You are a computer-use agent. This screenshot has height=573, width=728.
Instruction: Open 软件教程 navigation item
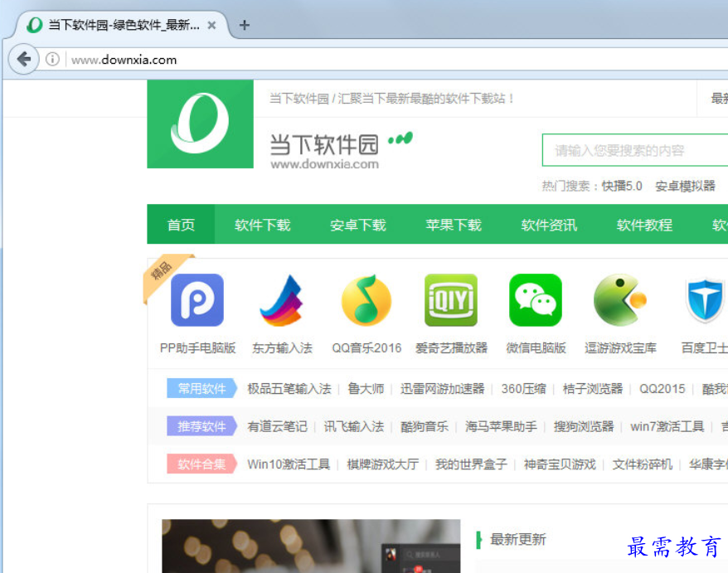pyautogui.click(x=644, y=225)
